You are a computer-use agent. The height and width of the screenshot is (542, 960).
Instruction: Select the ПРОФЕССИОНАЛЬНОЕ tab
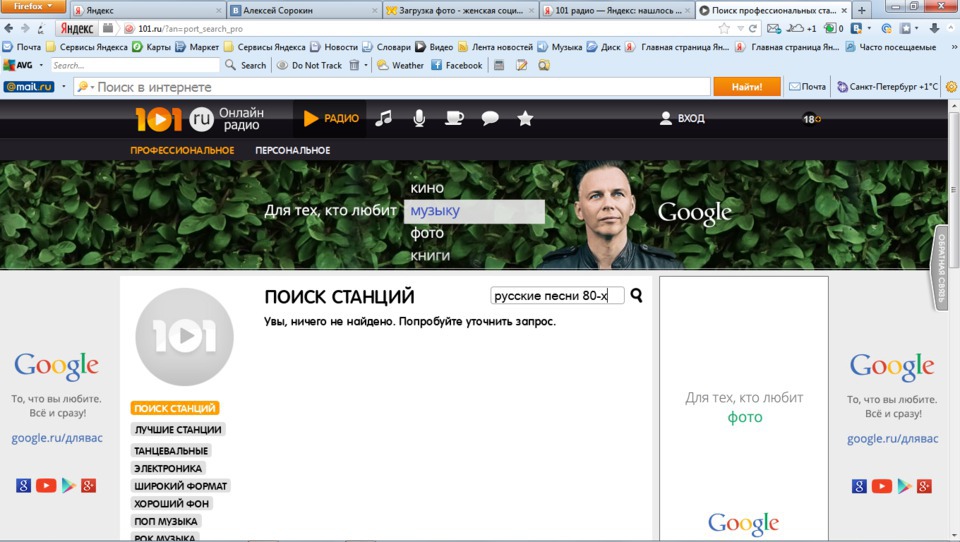(x=182, y=150)
